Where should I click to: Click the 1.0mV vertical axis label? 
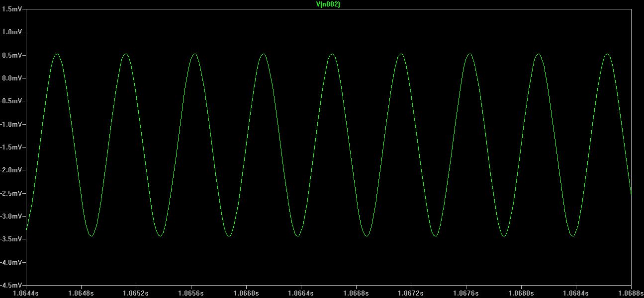click(13, 32)
